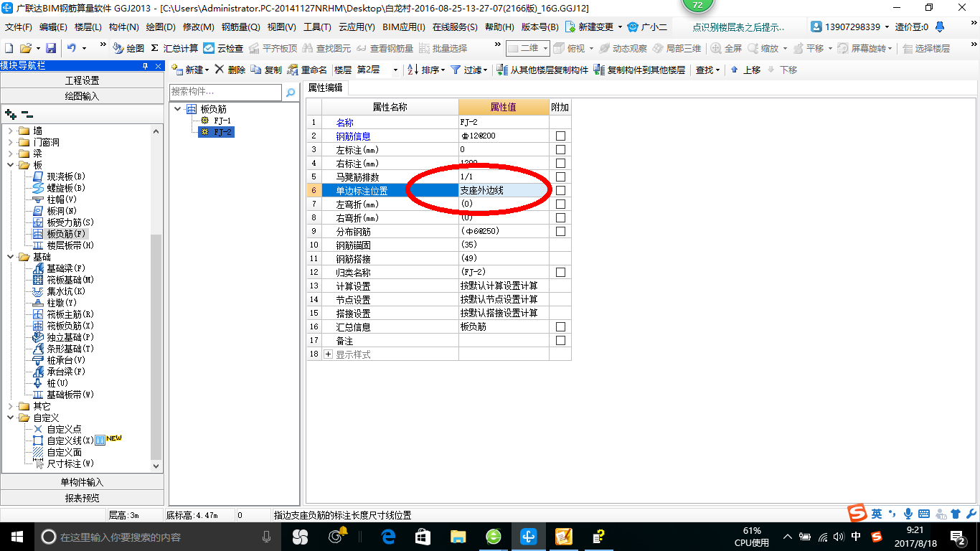Screen dimensions: 980x551
Task: Open project folder icon
Action: coord(25,48)
